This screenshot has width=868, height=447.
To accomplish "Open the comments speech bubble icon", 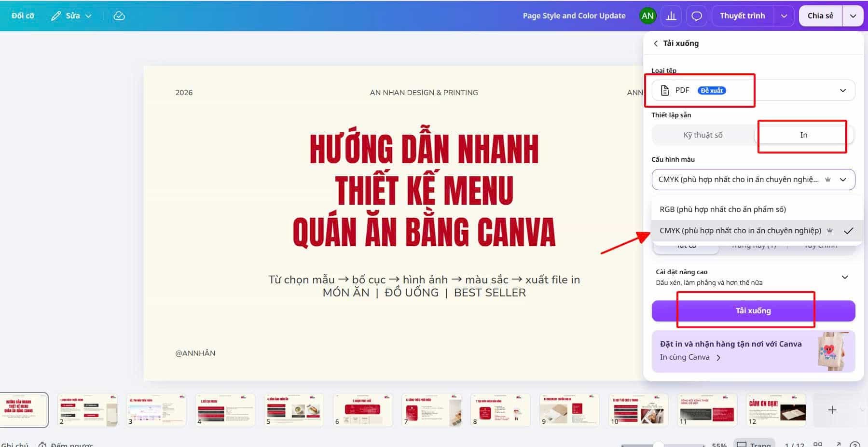I will click(697, 16).
